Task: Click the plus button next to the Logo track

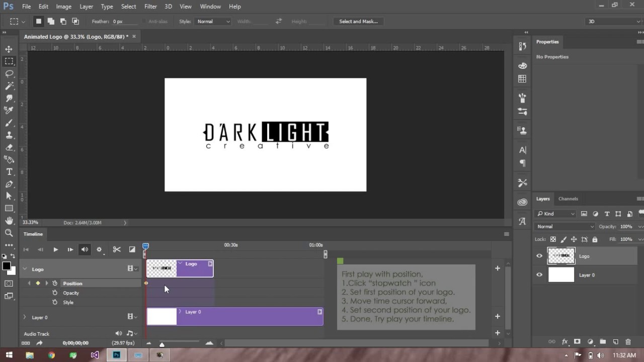Action: [x=497, y=268]
